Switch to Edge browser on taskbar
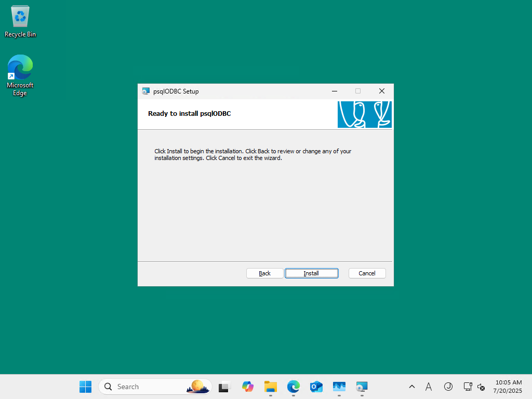 coord(294,387)
